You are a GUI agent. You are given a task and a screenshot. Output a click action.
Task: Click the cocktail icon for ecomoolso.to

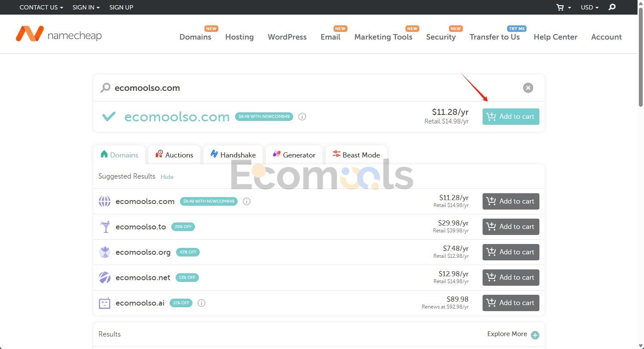(x=105, y=227)
